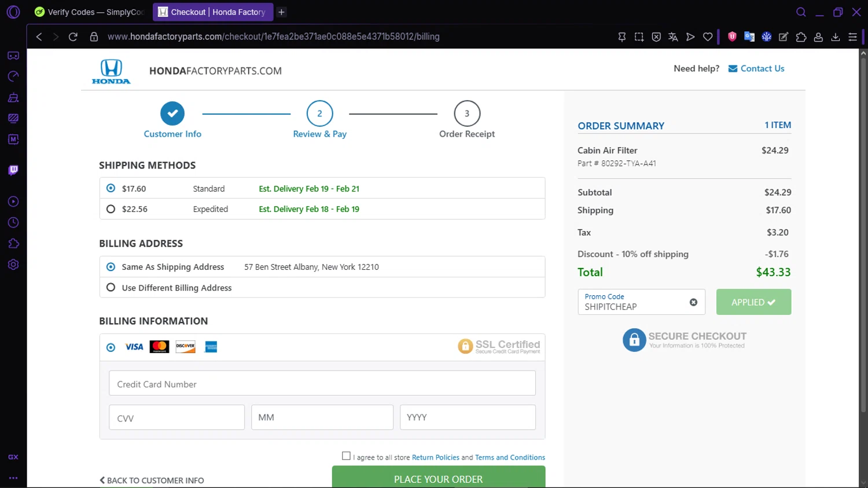Viewport: 868px width, 488px height.
Task: Open sidebar three-dot more options
Action: tap(13, 478)
